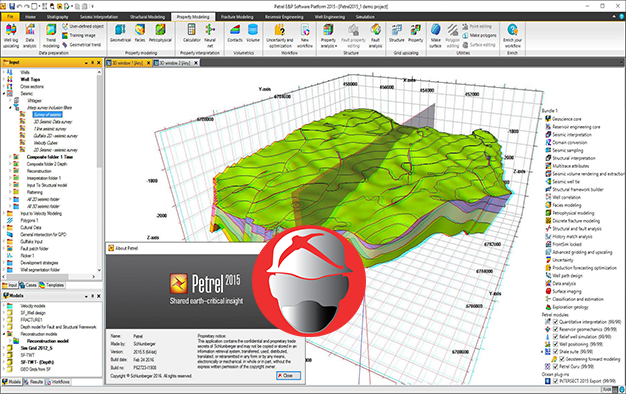
Task: Open the Workflows pane tab
Action: [58, 382]
